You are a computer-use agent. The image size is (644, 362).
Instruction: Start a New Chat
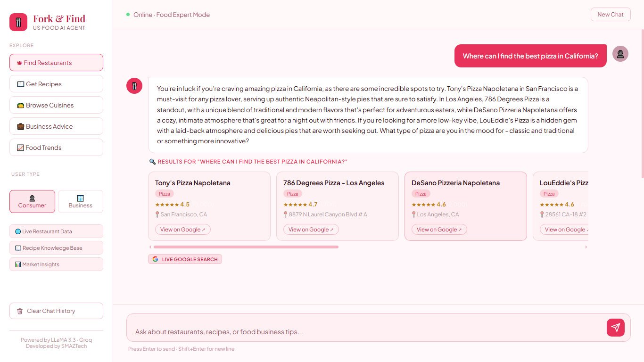611,15
